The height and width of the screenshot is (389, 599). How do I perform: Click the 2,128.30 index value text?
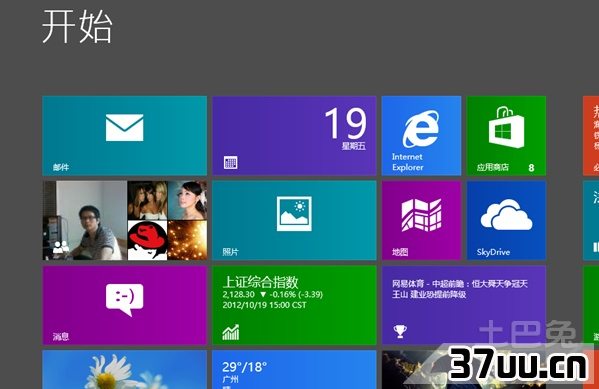coord(238,294)
